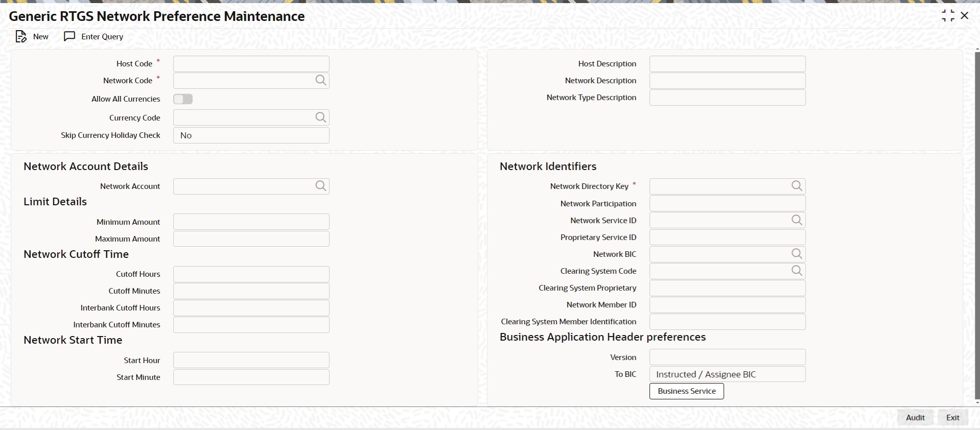Click the Network Account Details heading
980x430 pixels.
(86, 166)
